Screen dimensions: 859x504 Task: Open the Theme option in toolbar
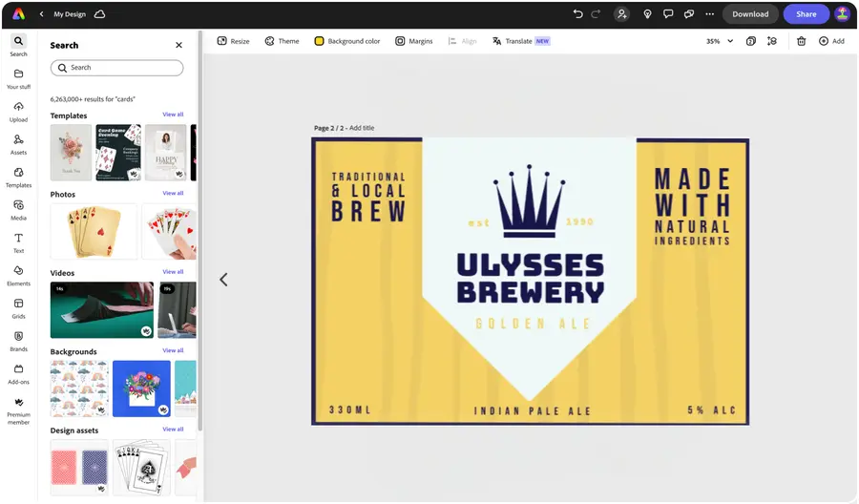tap(282, 41)
